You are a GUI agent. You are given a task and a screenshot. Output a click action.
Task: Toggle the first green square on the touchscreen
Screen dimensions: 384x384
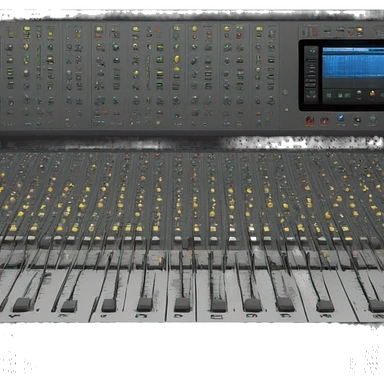click(329, 95)
